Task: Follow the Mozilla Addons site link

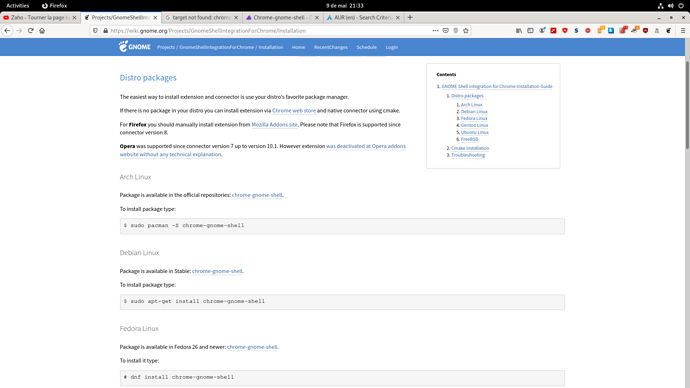Action: (274, 124)
